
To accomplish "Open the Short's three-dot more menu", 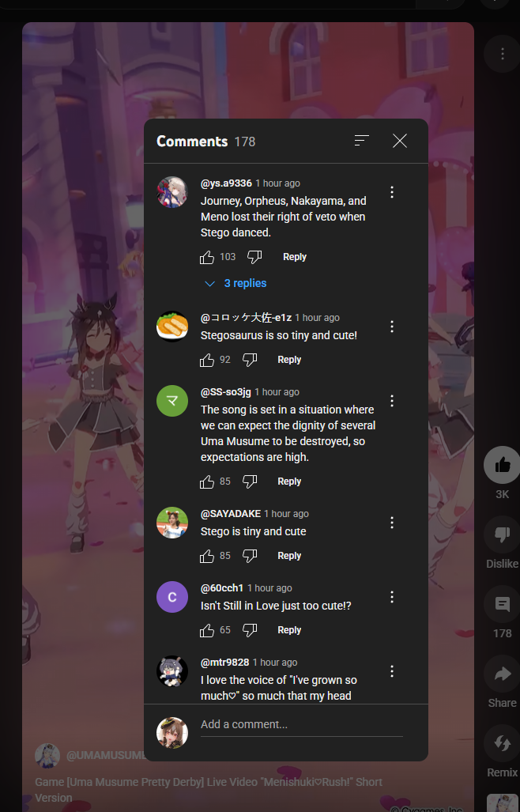I will tap(502, 54).
